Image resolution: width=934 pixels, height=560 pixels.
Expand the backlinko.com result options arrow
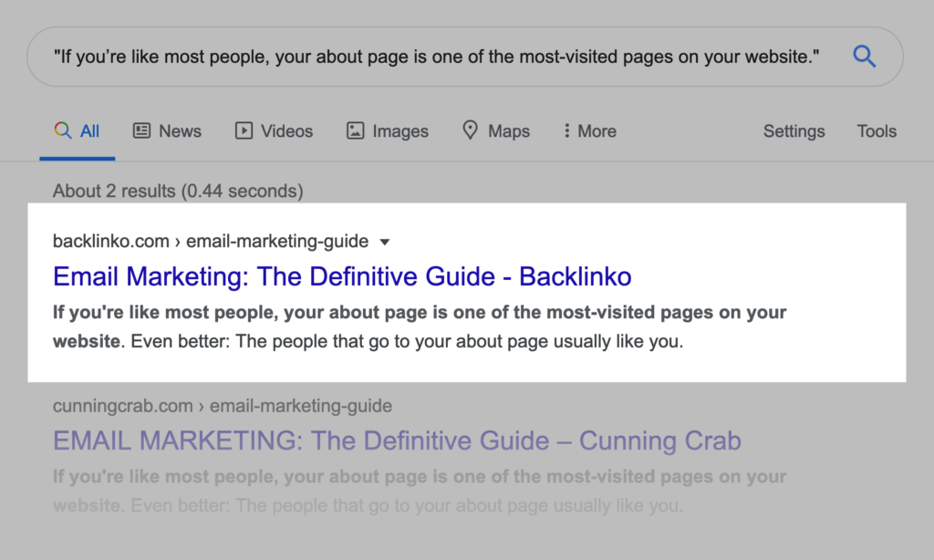pyautogui.click(x=384, y=243)
